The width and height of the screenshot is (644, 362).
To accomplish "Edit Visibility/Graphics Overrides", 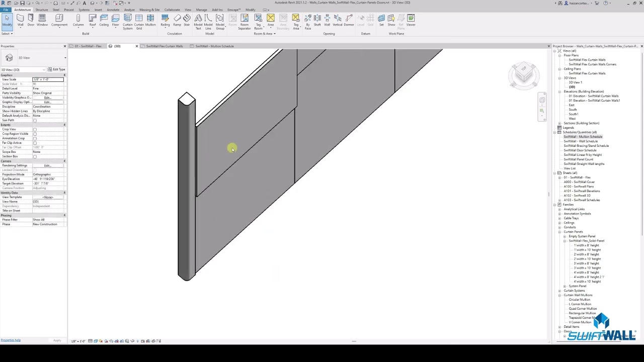I will click(48, 98).
